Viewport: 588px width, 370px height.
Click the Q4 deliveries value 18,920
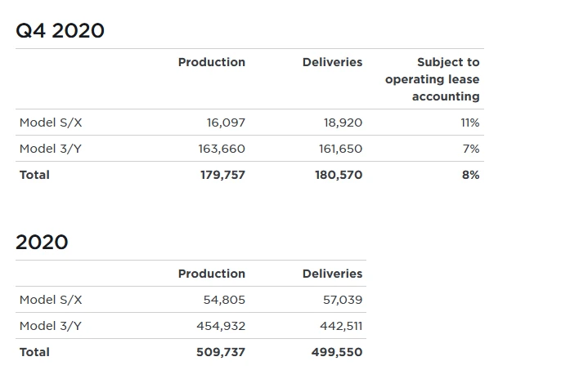coord(343,123)
